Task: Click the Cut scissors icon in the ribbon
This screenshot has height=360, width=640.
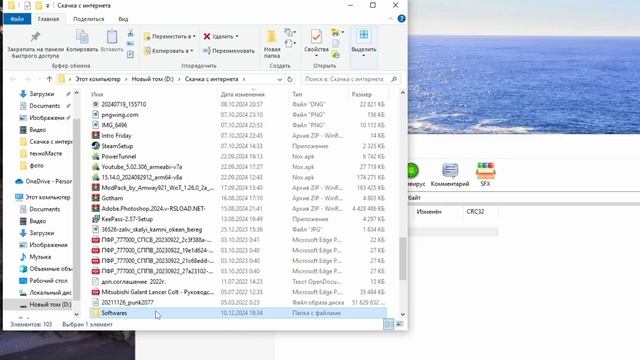Action: point(130,33)
